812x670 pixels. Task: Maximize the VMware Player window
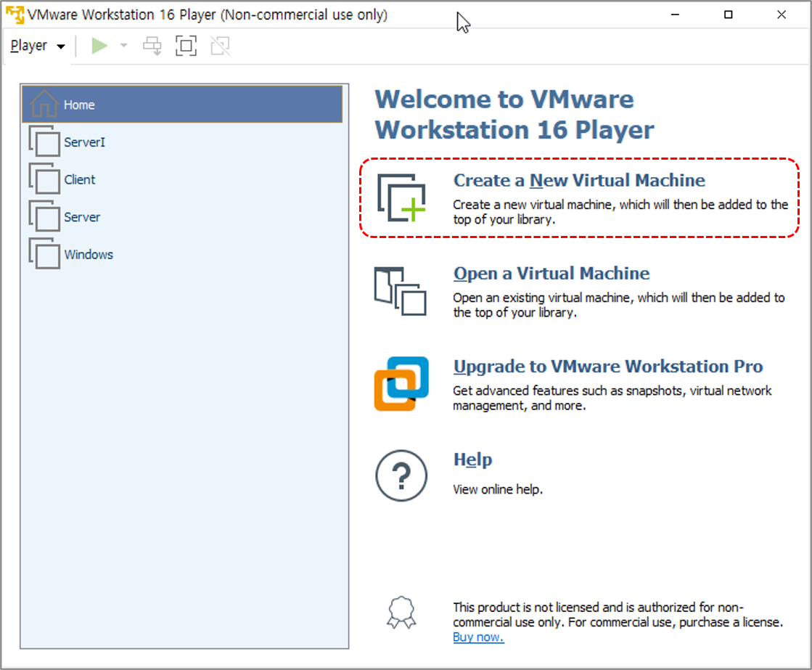pyautogui.click(x=728, y=15)
